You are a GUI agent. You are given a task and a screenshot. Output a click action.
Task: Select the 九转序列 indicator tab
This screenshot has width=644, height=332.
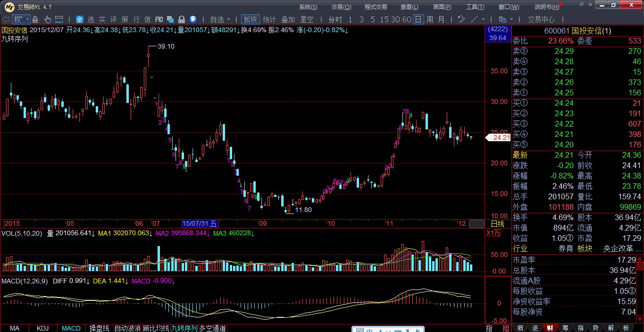coord(184,328)
